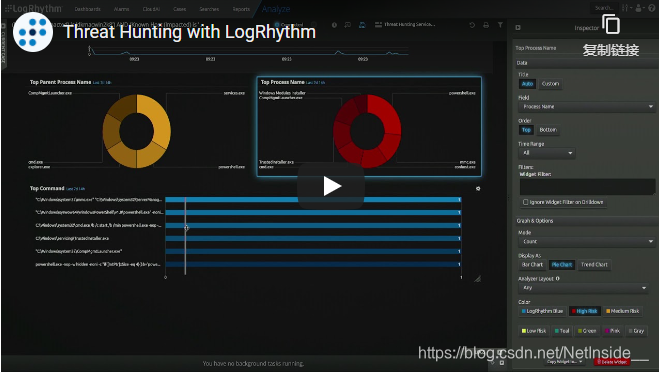Viewport: 659px width, 372px height.
Task: Click the red Top Process Name donut chart
Action: pos(367,131)
